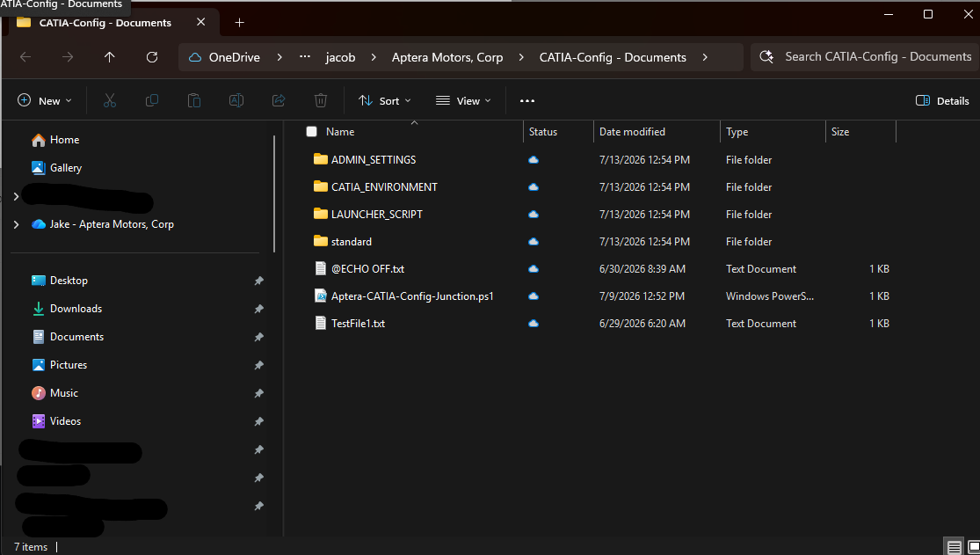Select the CATIA-Config - Documents tab
980x555 pixels.
point(105,23)
